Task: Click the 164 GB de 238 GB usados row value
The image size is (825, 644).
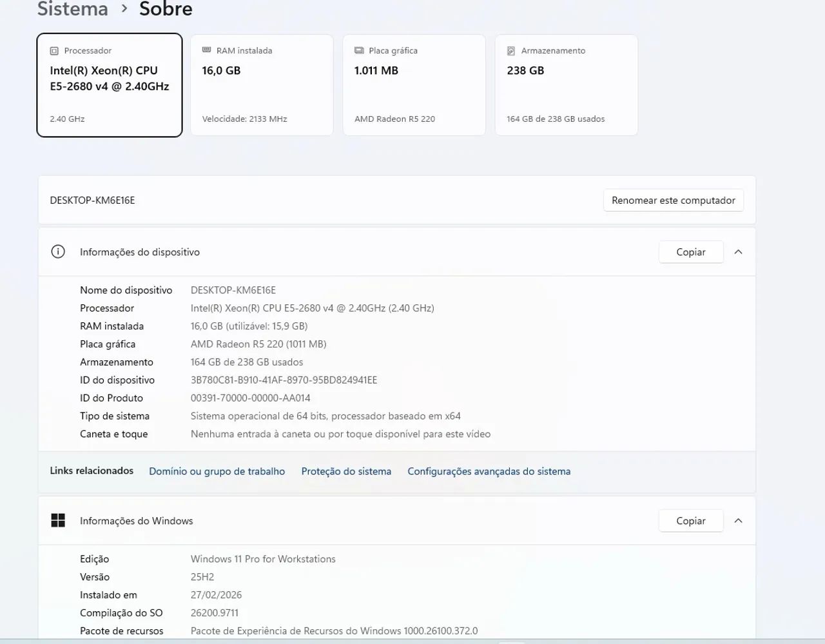Action: click(247, 362)
